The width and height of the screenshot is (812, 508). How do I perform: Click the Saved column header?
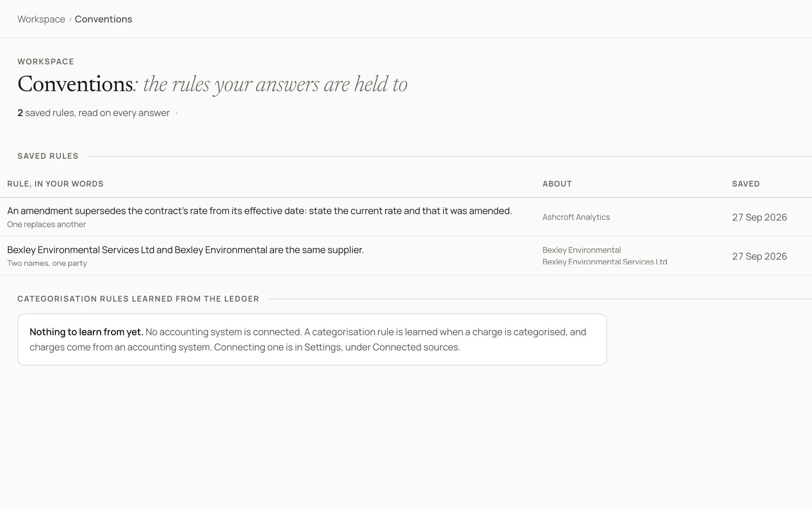(745, 184)
